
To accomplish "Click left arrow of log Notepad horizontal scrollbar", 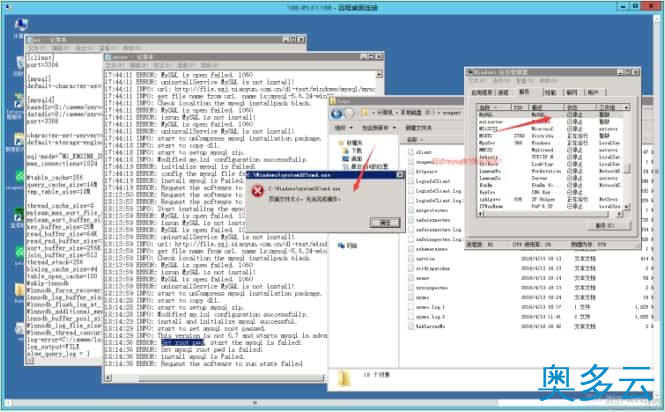I will click(108, 377).
